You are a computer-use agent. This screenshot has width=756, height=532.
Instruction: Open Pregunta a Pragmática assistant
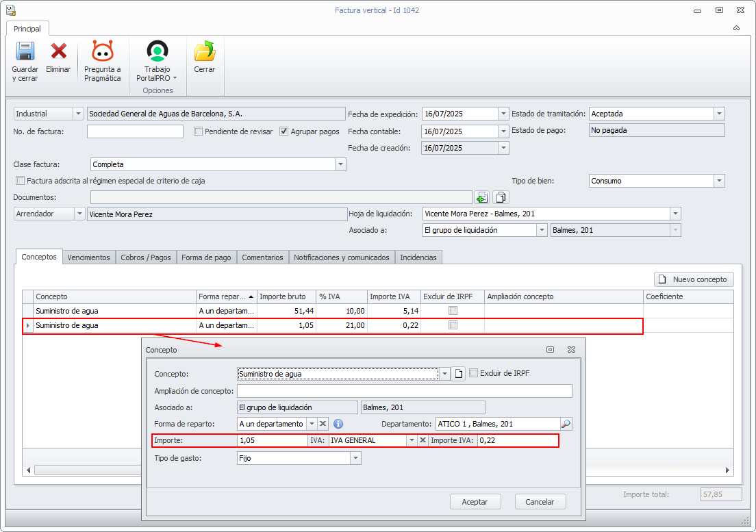102,53
